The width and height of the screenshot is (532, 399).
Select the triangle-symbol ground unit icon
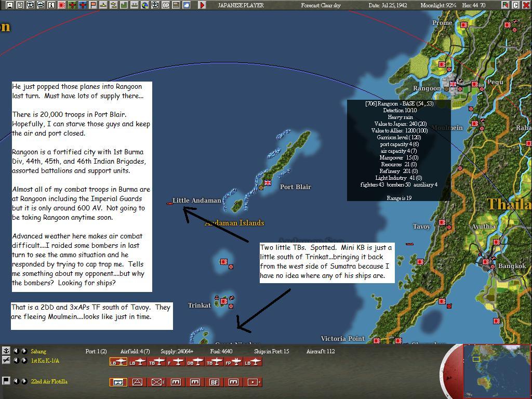137,382
